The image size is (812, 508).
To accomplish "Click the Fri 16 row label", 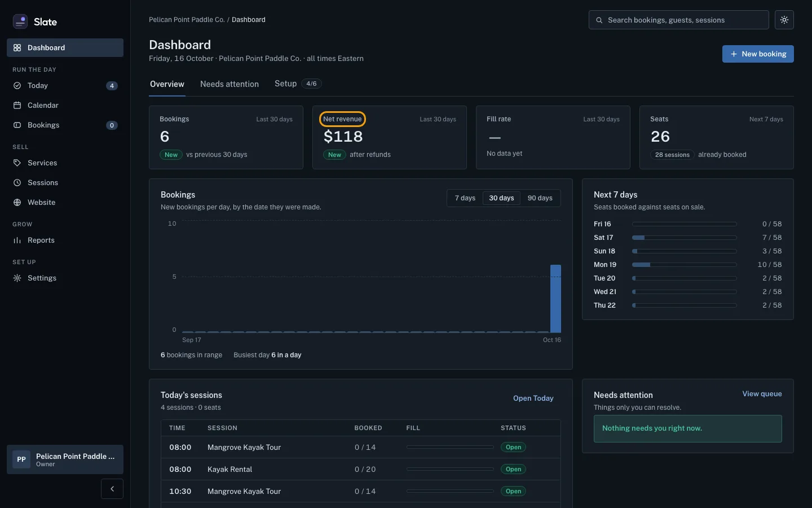I will [x=602, y=224].
